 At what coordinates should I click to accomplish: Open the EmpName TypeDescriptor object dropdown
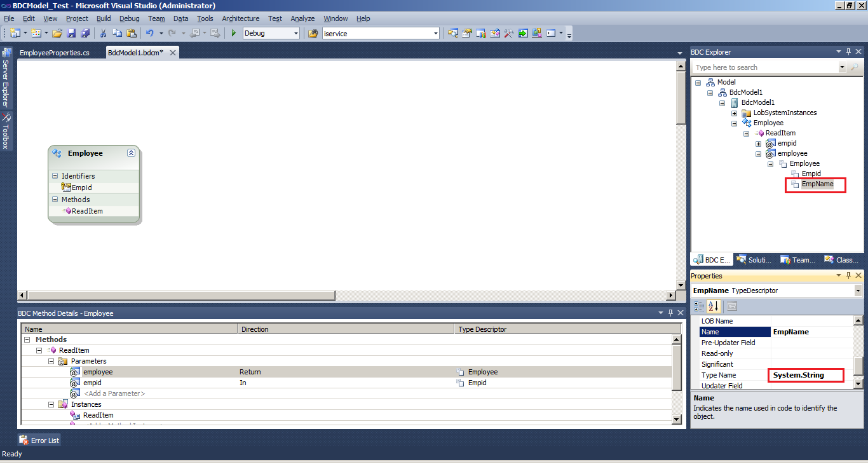[858, 290]
